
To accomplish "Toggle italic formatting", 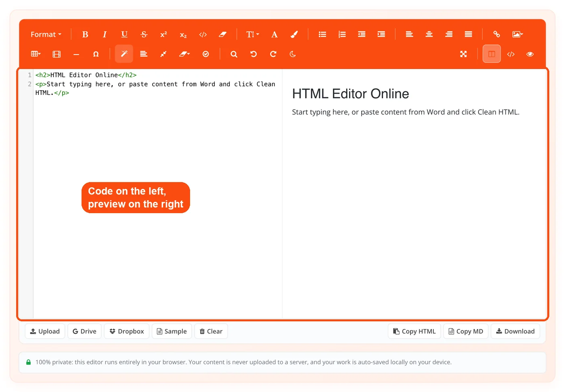I will tap(105, 34).
